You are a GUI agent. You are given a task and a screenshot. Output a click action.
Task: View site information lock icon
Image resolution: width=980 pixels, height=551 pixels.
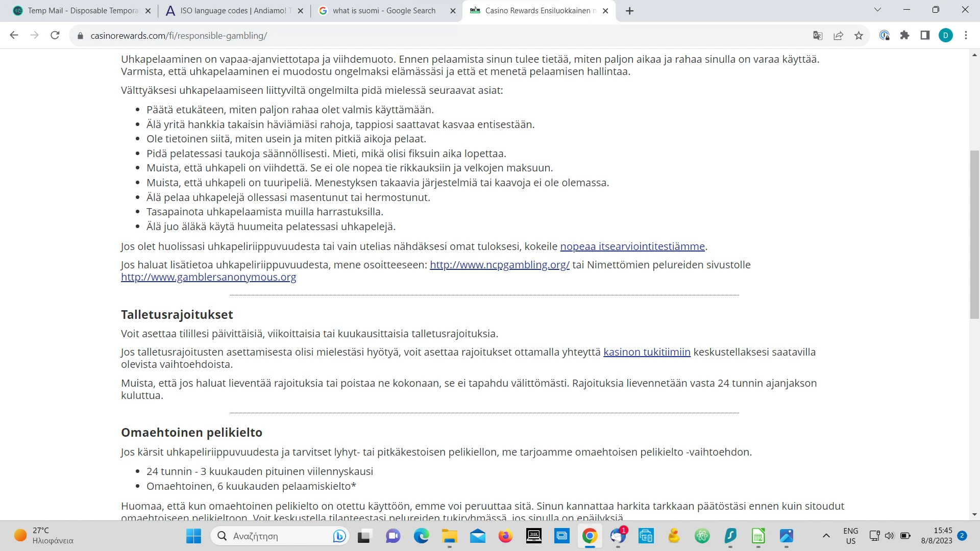coord(80,36)
